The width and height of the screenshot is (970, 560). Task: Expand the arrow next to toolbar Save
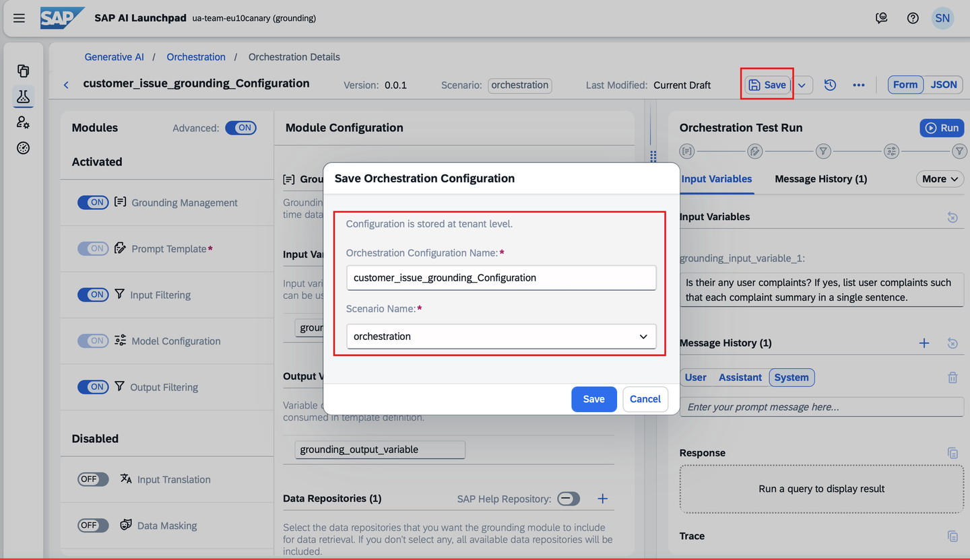802,85
